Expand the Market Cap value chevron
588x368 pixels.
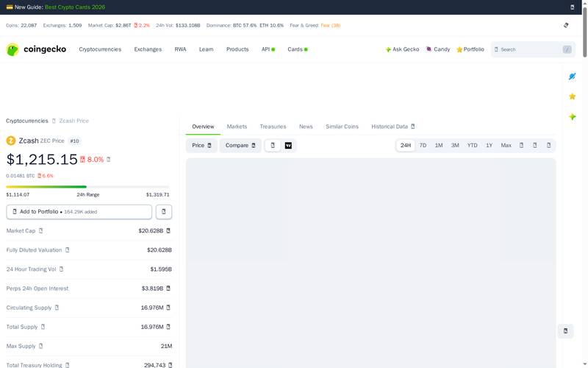coord(168,230)
